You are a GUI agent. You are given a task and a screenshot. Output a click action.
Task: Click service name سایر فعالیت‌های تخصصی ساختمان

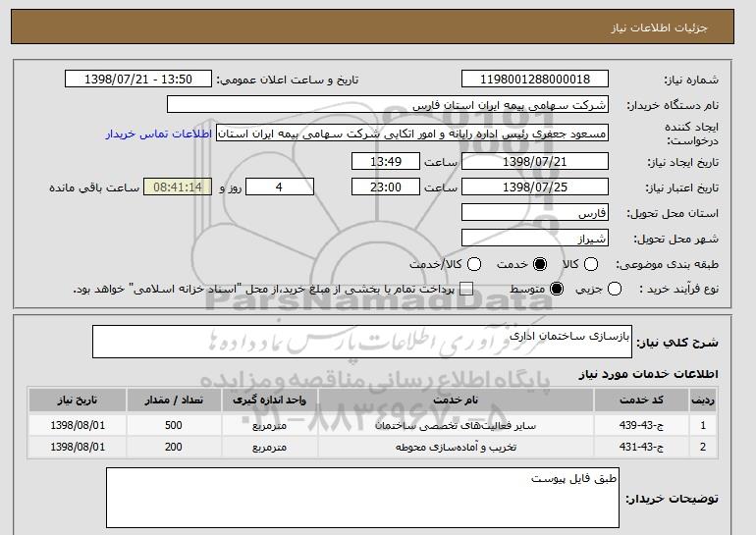click(x=456, y=426)
